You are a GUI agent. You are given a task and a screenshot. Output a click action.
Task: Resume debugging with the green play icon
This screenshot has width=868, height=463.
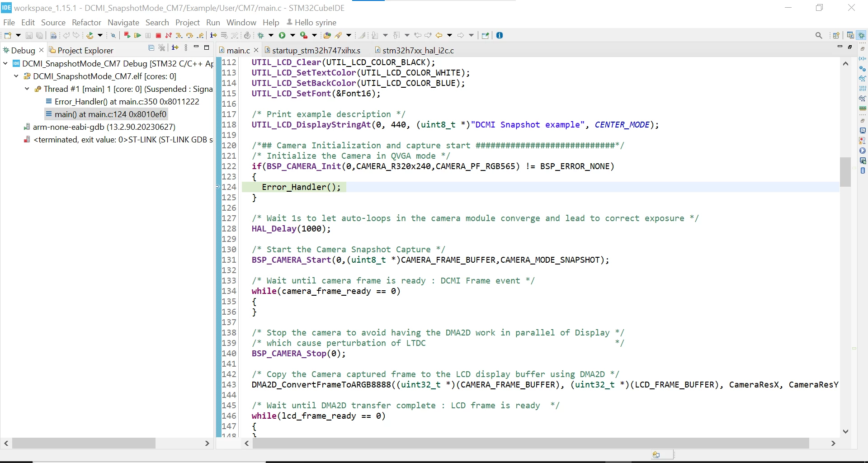coord(137,35)
